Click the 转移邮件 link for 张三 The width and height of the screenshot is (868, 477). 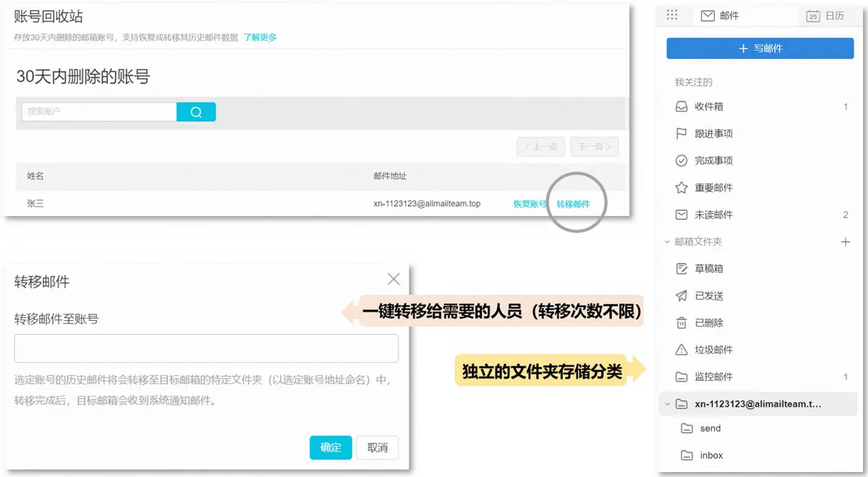tap(573, 205)
